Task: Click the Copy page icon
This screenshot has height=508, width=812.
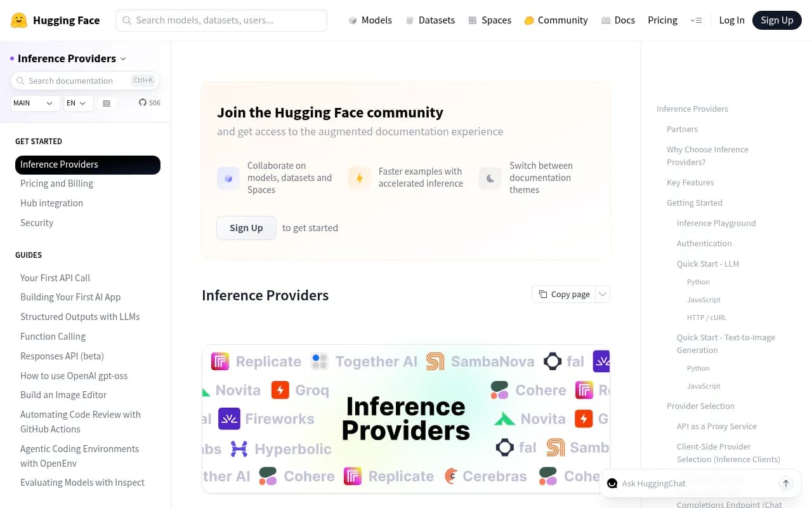Action: tap(543, 294)
